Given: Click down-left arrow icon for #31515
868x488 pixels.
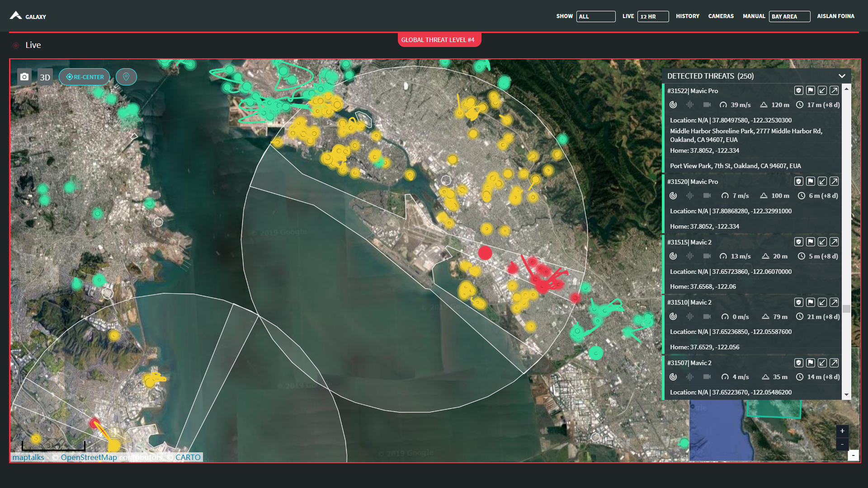Looking at the screenshot, I should 822,242.
